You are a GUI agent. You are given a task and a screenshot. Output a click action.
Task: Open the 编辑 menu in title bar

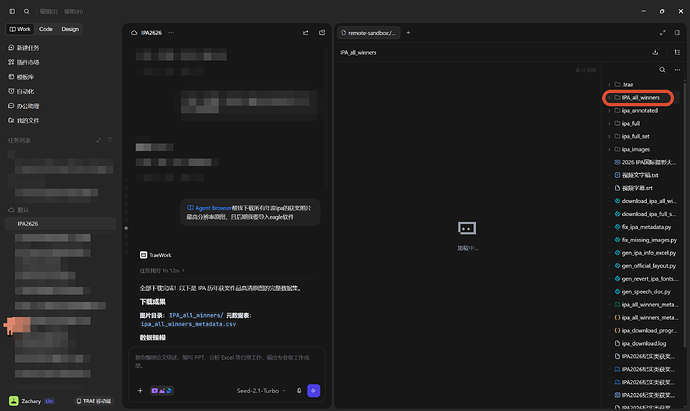pyautogui.click(x=49, y=11)
